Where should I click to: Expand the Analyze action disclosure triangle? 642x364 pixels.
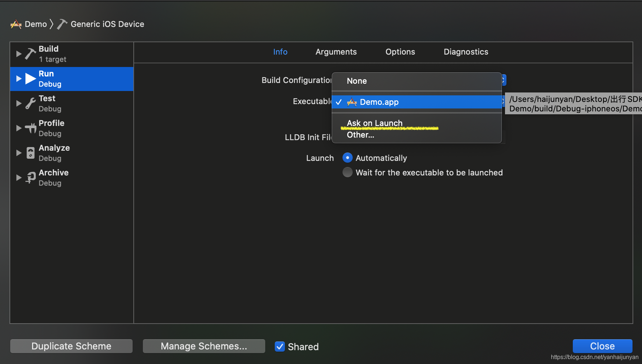pos(19,153)
